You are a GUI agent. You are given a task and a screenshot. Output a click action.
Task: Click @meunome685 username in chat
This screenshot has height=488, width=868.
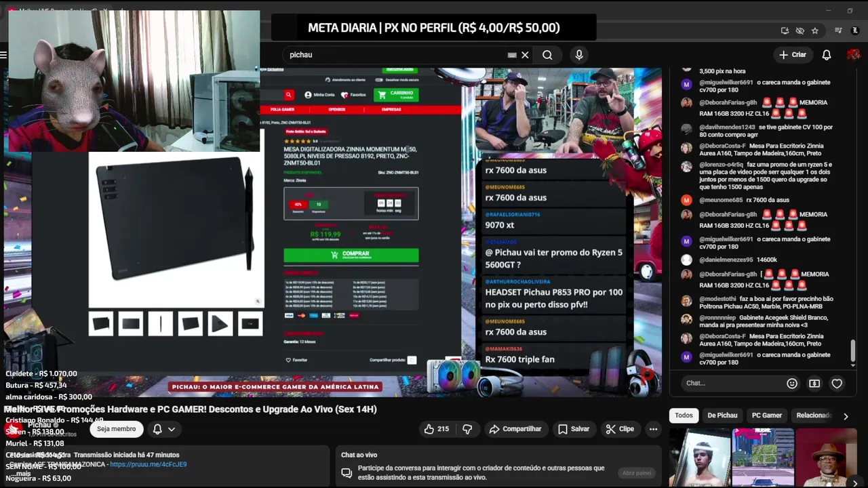(721, 201)
